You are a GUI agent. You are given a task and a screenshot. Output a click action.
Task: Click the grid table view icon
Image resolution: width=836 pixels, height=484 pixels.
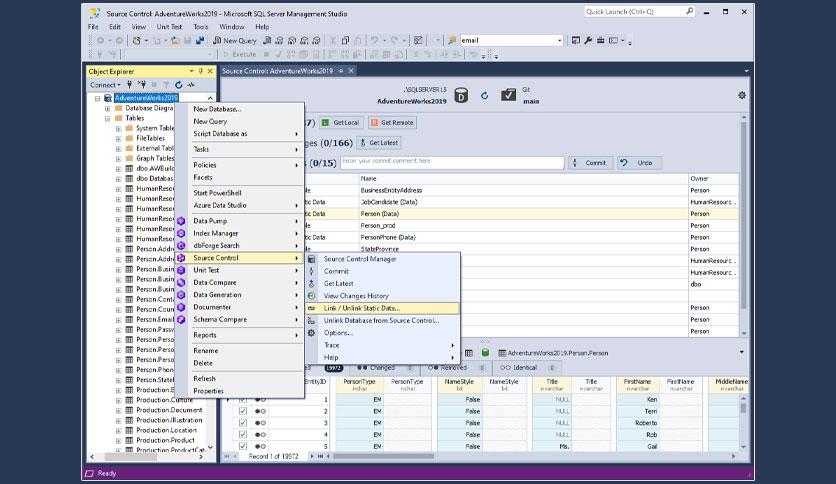[x=469, y=353]
